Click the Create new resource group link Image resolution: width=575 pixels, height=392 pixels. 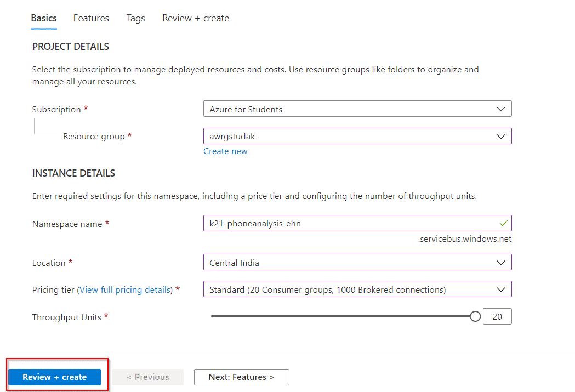pyautogui.click(x=225, y=151)
